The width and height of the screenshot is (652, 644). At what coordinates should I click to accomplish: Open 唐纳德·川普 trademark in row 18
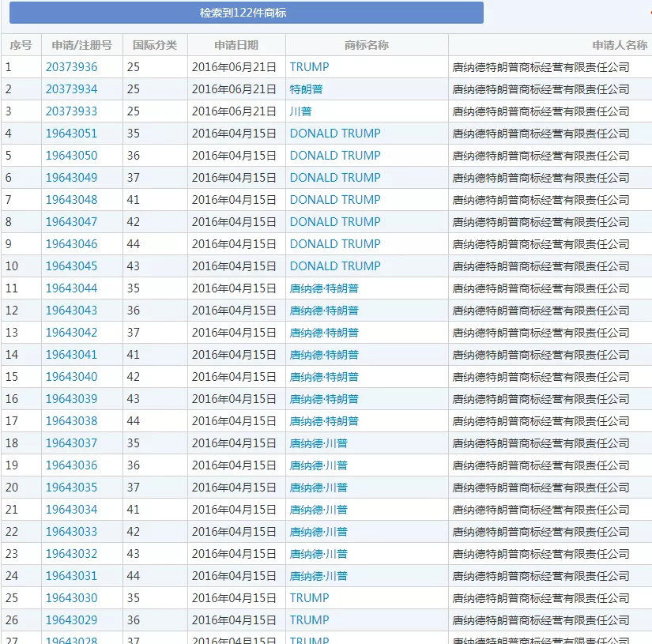point(318,443)
